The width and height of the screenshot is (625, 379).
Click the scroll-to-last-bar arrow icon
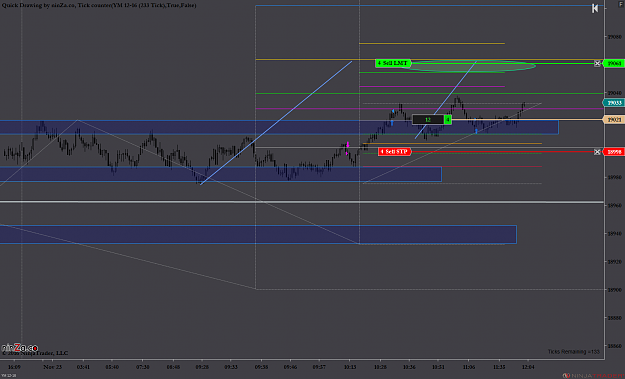(x=595, y=8)
